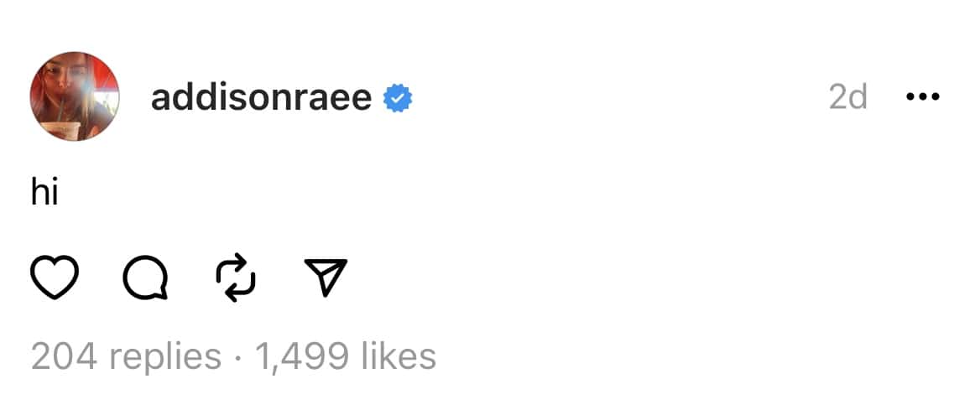The height and width of the screenshot is (410, 980).
Task: Send the post using the triangular send icon
Action: (x=324, y=278)
